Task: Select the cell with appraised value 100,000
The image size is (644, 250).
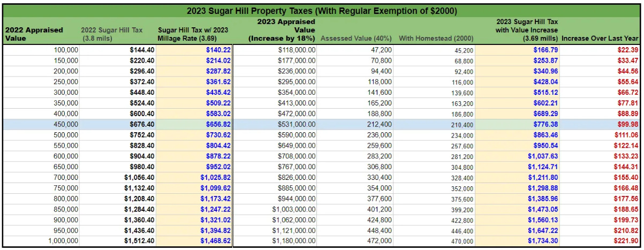Action: [x=41, y=50]
